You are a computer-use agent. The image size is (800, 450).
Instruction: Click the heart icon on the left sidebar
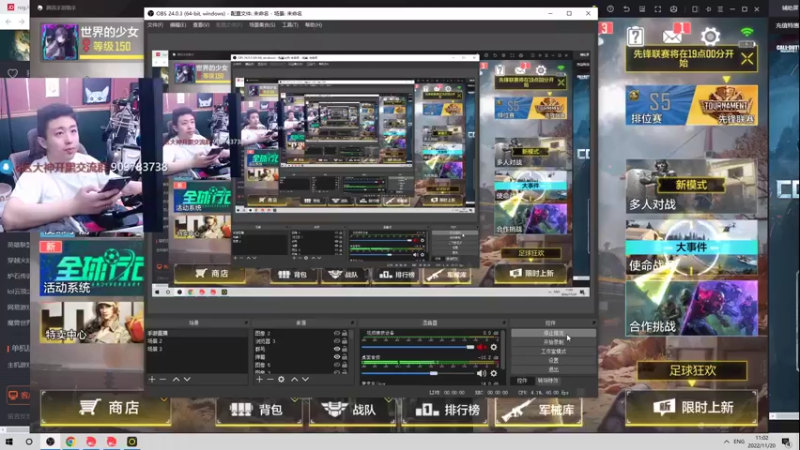click(x=12, y=74)
